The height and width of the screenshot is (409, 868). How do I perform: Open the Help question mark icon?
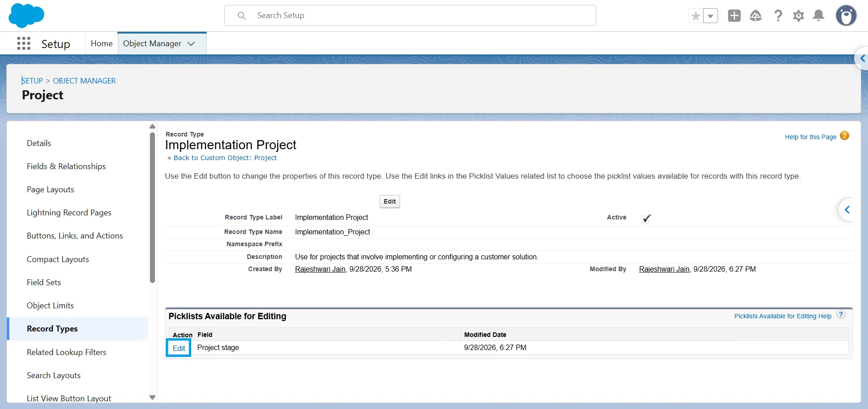(778, 16)
